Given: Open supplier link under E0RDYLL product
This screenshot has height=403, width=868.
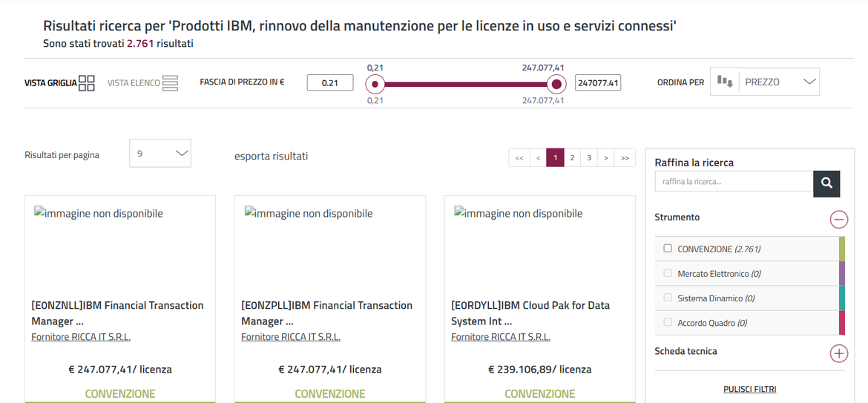Looking at the screenshot, I should (501, 337).
